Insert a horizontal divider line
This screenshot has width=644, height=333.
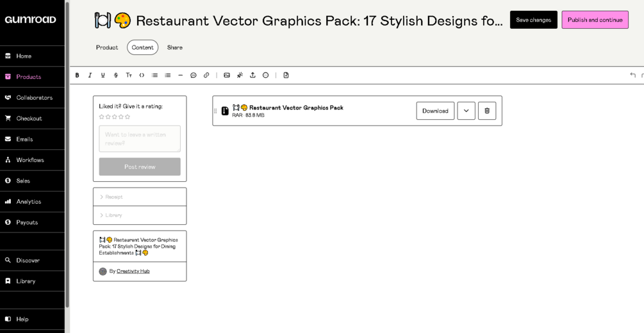pos(180,75)
